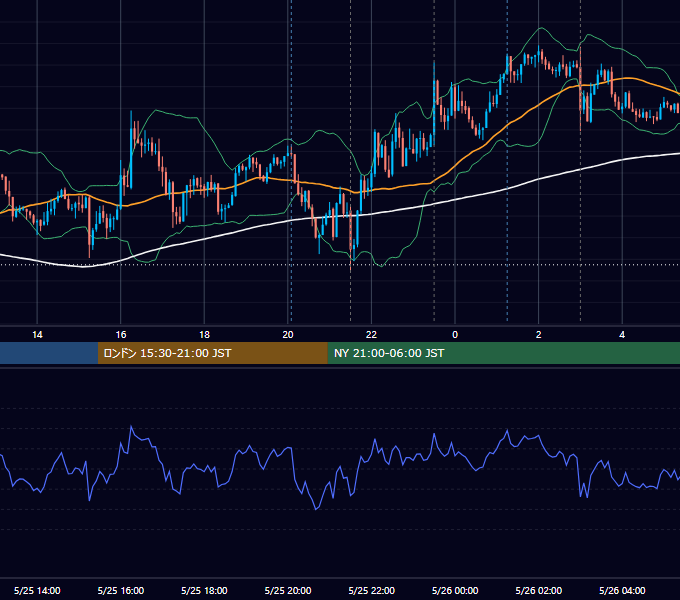Click the hour label 14 on price chart axis
The height and width of the screenshot is (600, 680).
(37, 334)
